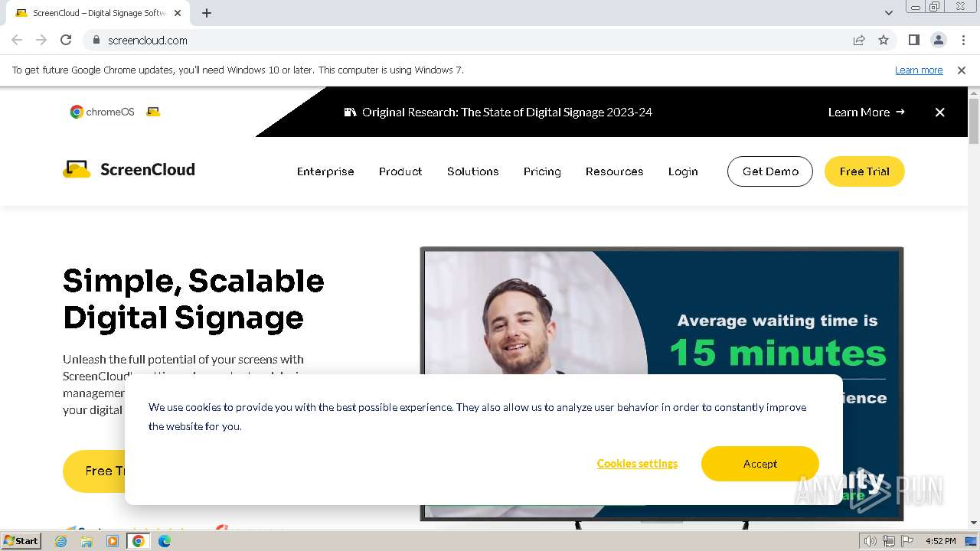
Task: Open Cookies settings
Action: pyautogui.click(x=637, y=464)
